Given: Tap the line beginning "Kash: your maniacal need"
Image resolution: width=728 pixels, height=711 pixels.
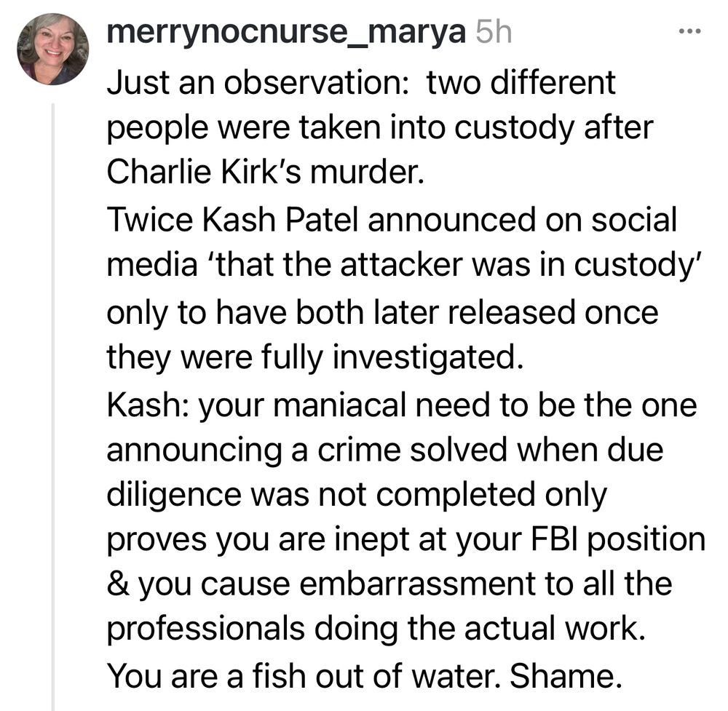Looking at the screenshot, I should tap(402, 405).
